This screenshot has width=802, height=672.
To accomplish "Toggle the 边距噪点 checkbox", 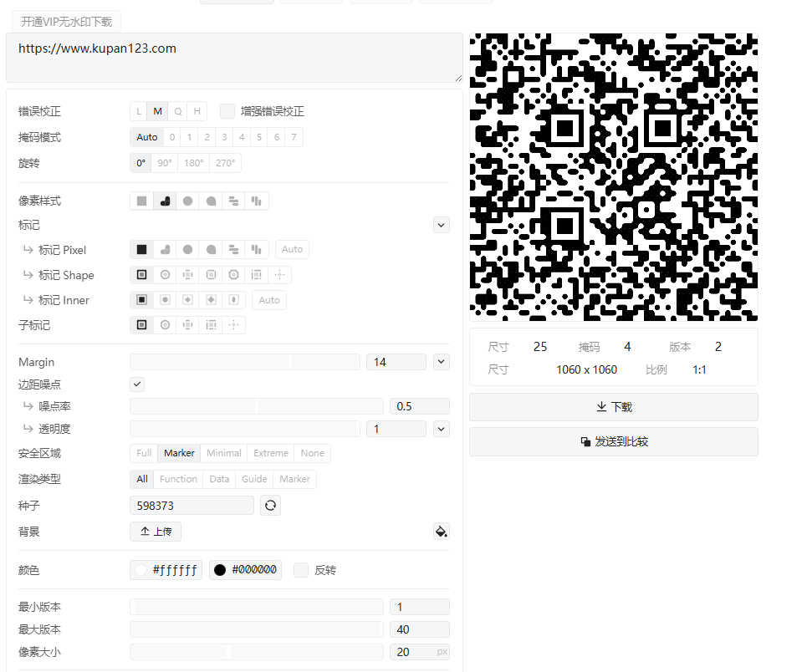I will [x=138, y=384].
